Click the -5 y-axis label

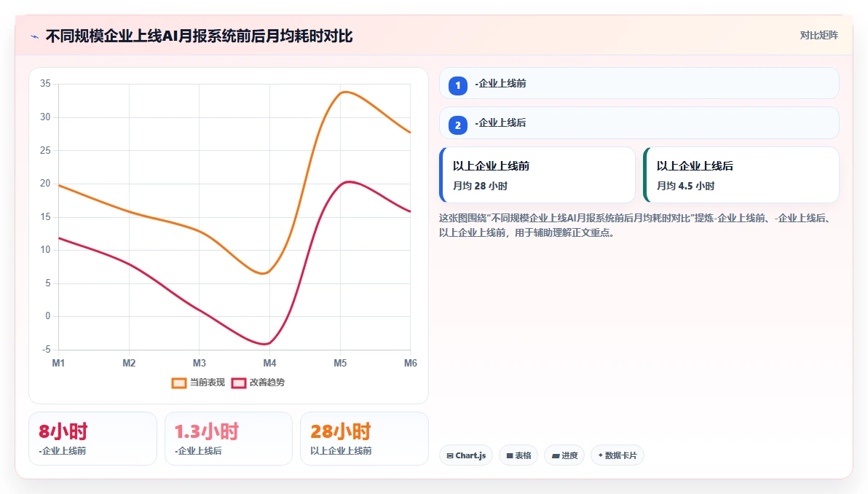pyautogui.click(x=47, y=350)
